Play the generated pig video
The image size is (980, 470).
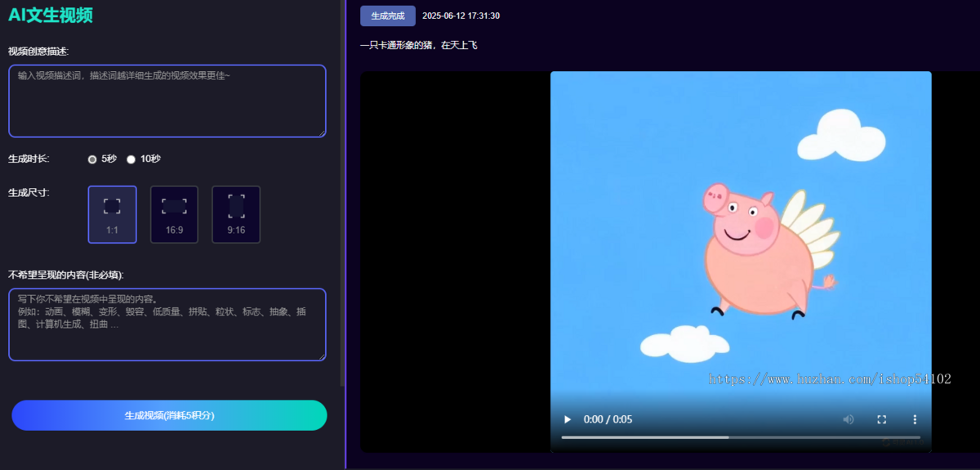coord(568,419)
